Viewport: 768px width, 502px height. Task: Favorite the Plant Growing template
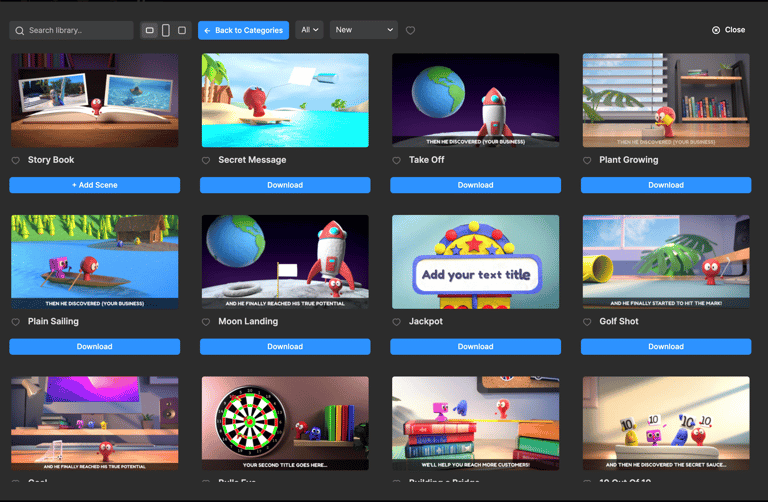coord(587,161)
